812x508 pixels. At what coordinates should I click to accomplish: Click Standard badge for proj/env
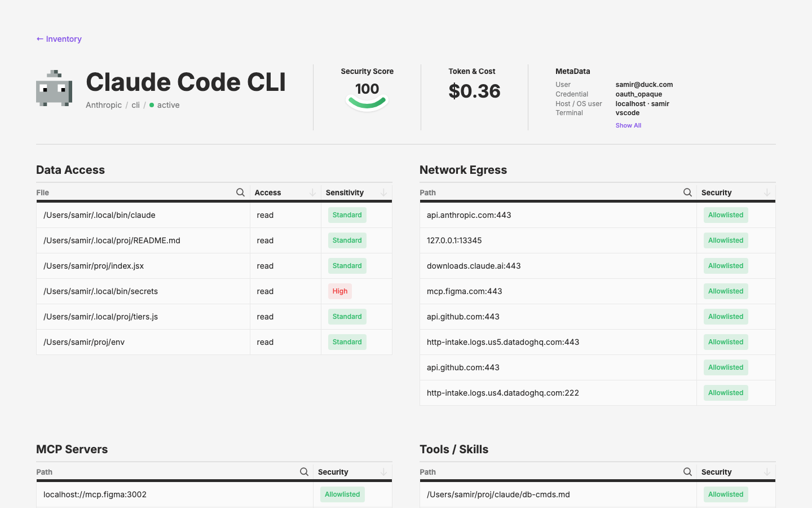click(x=347, y=342)
